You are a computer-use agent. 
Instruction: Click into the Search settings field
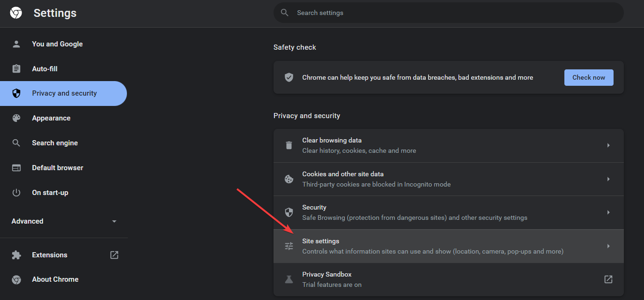(x=450, y=13)
